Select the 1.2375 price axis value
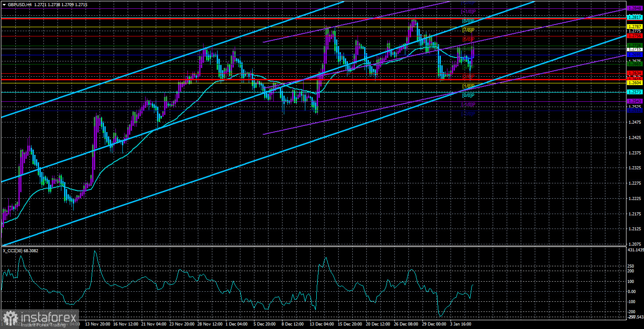Image resolution: width=644 pixels, height=329 pixels. pos(634,153)
